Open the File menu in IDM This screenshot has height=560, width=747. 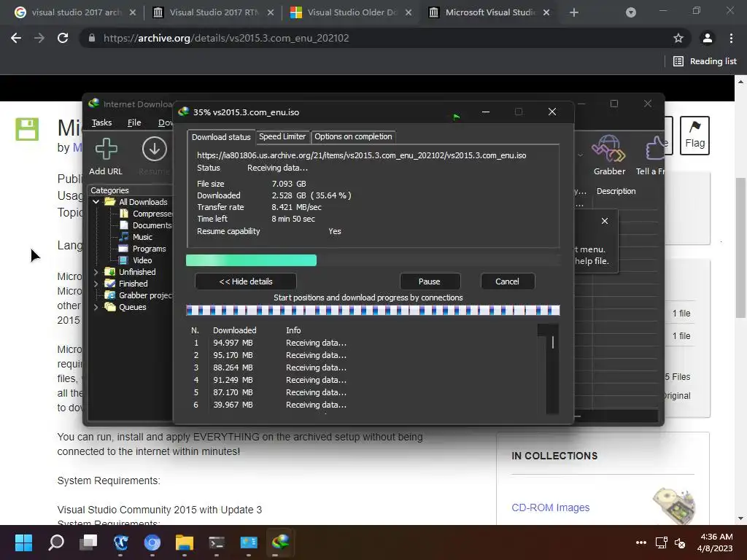click(134, 122)
